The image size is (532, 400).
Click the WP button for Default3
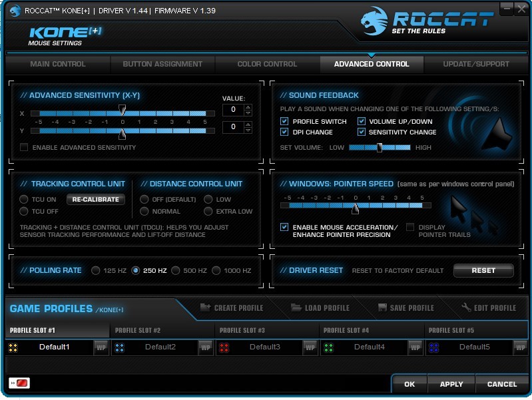point(310,347)
